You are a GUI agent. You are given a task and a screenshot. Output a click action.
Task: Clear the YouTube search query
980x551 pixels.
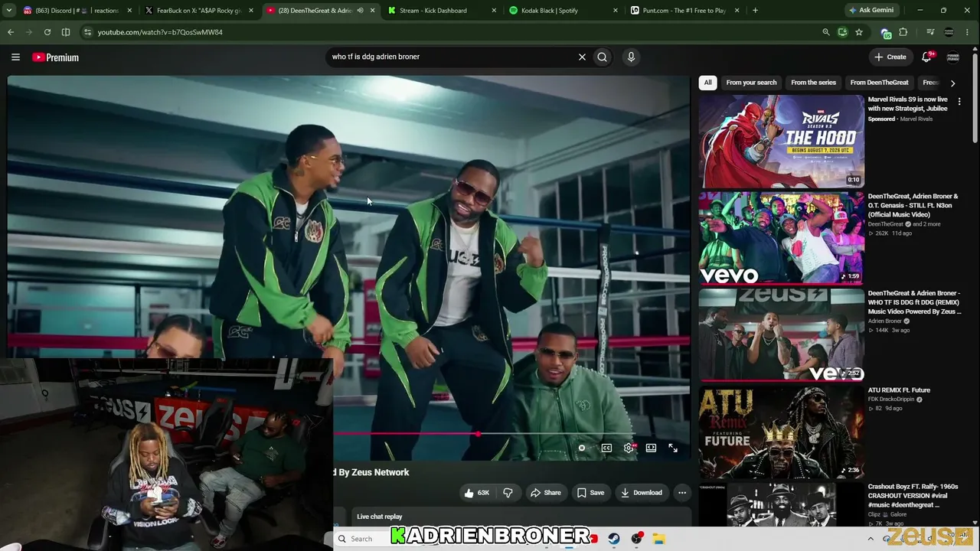click(582, 57)
